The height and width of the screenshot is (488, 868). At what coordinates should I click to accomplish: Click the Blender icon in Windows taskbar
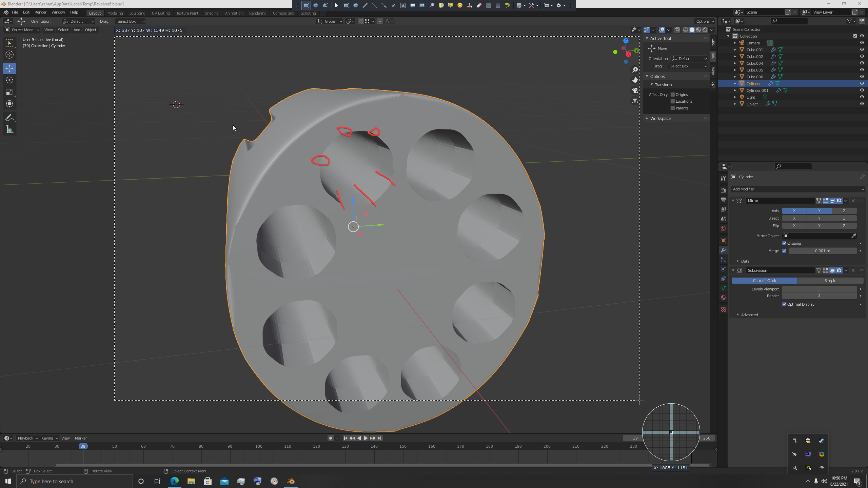pos(291,481)
